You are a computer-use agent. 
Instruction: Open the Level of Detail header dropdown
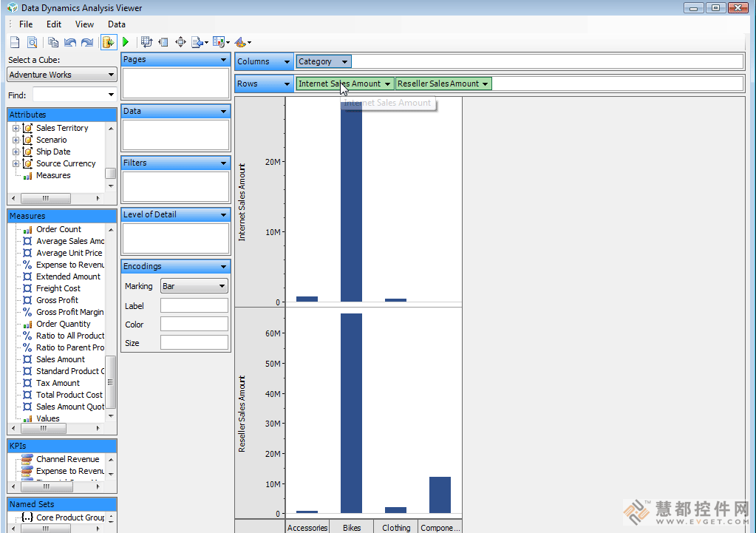coord(223,214)
